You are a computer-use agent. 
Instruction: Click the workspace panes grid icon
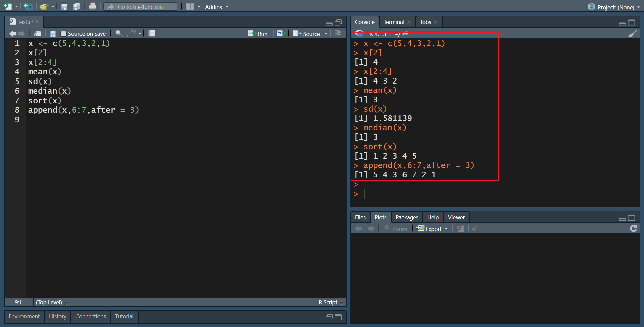coord(190,7)
